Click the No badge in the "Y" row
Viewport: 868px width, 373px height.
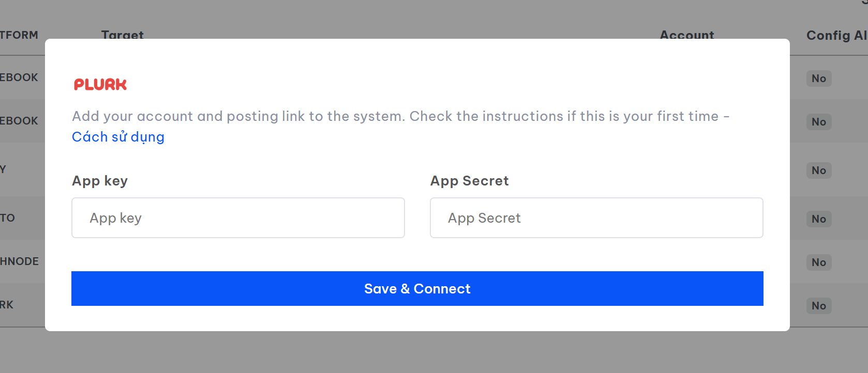click(818, 170)
